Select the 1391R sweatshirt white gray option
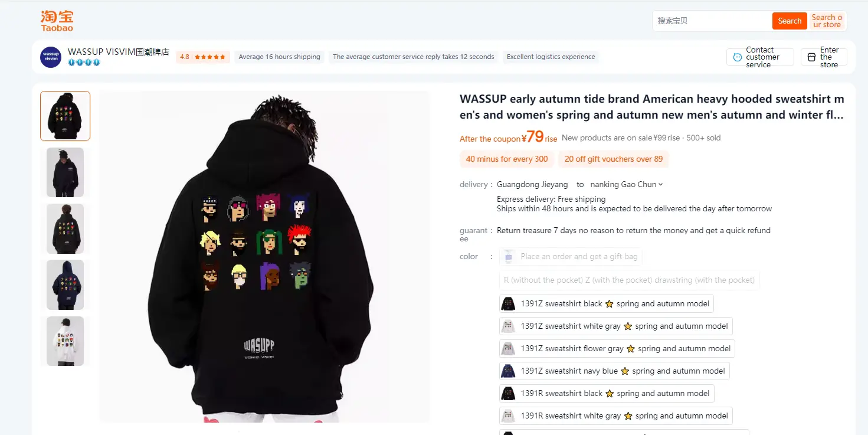Screen dimensions: 868x435 click(x=616, y=416)
